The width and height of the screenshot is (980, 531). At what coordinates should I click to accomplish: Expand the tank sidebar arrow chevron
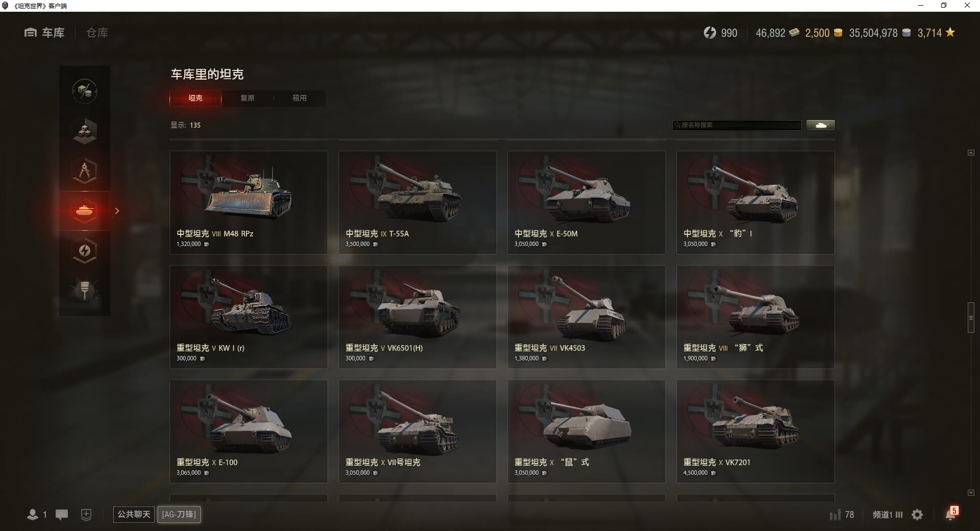117,211
